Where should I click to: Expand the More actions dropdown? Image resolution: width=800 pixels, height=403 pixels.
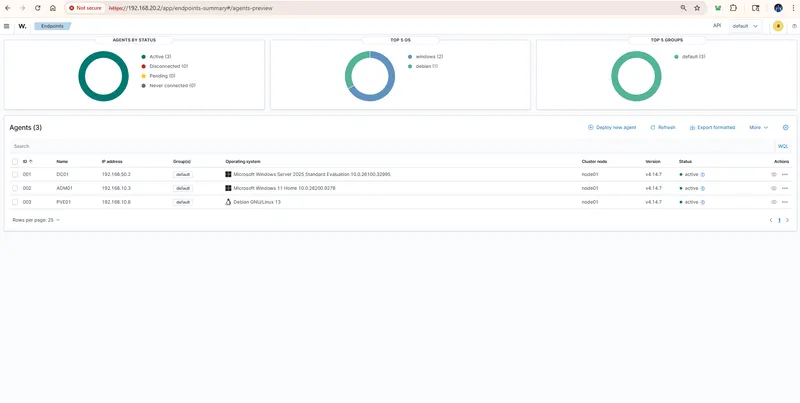(759, 128)
